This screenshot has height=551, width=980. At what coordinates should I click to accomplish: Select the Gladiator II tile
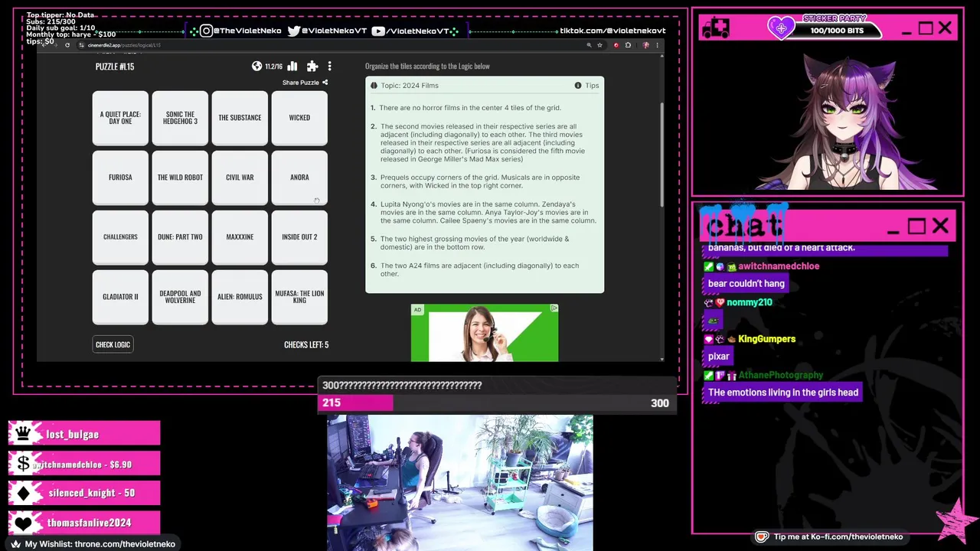coord(120,297)
